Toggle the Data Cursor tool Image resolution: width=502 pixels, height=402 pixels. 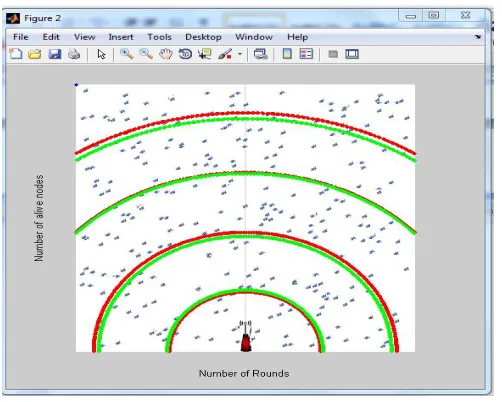click(205, 54)
